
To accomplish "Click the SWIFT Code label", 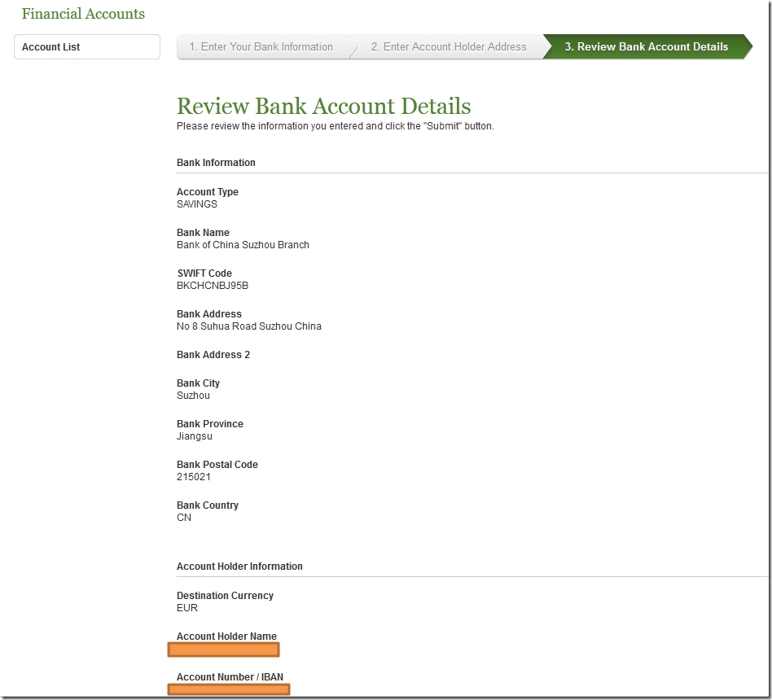I will (x=204, y=273).
